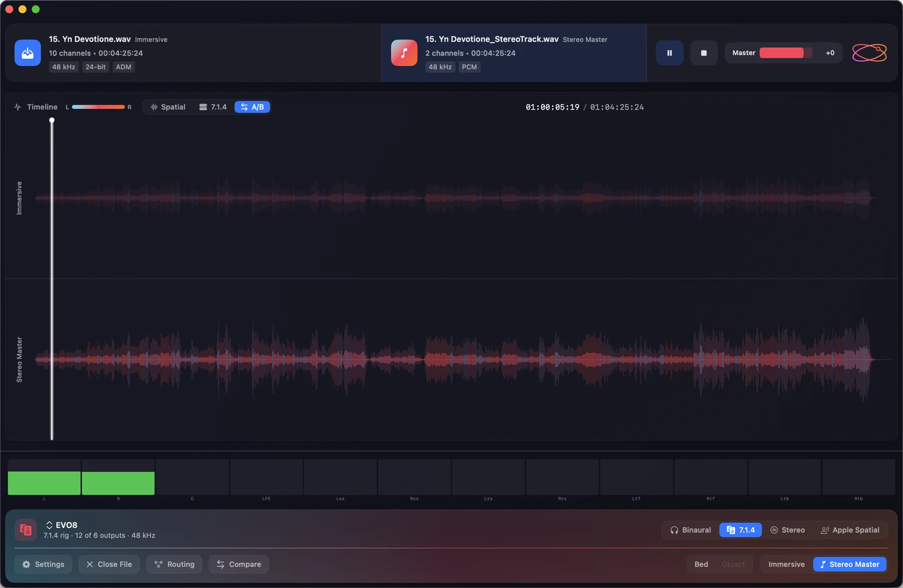Switch to Spatial view

168,107
